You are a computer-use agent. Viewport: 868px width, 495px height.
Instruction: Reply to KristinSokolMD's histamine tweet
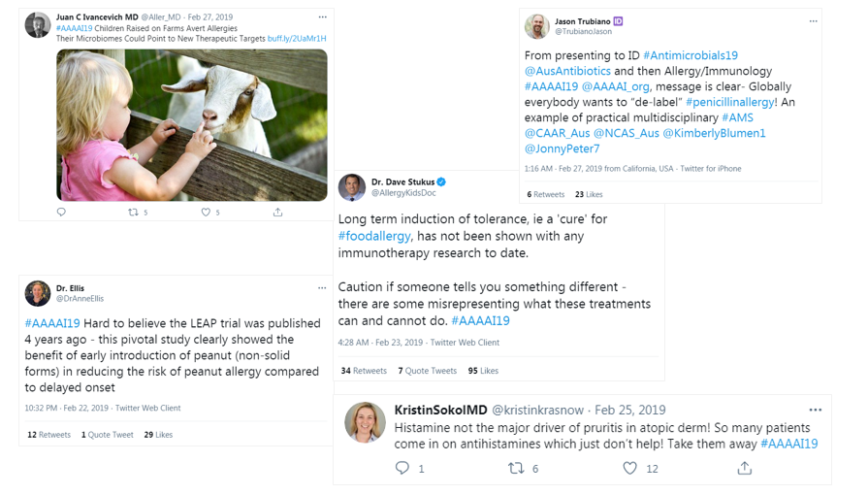pos(402,468)
